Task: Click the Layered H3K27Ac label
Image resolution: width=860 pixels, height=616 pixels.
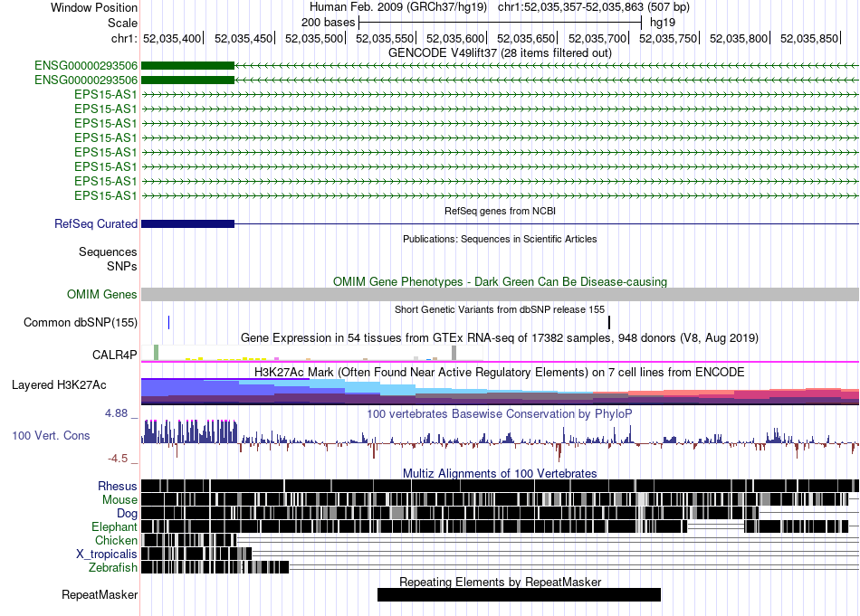Action: click(59, 384)
